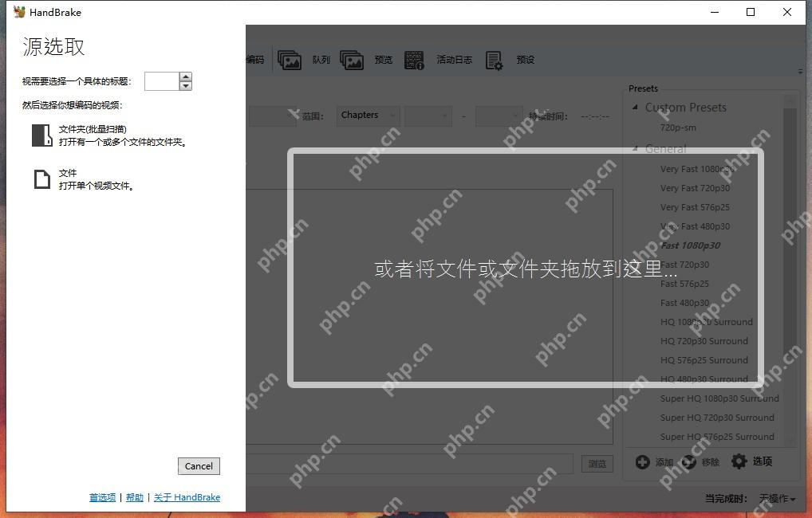
Task: Open the 预览 preview toolbar icon
Action: coord(352,60)
